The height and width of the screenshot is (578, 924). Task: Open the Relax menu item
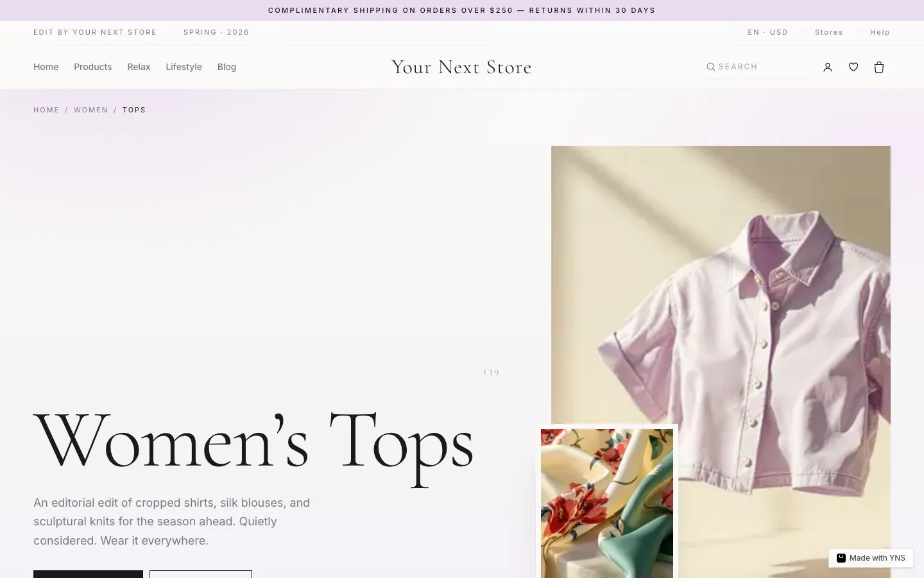click(139, 67)
